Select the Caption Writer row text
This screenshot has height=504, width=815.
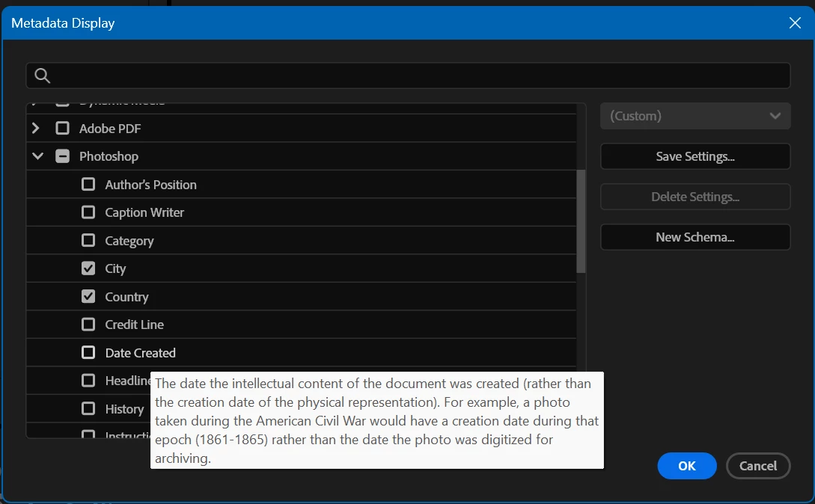pos(144,212)
